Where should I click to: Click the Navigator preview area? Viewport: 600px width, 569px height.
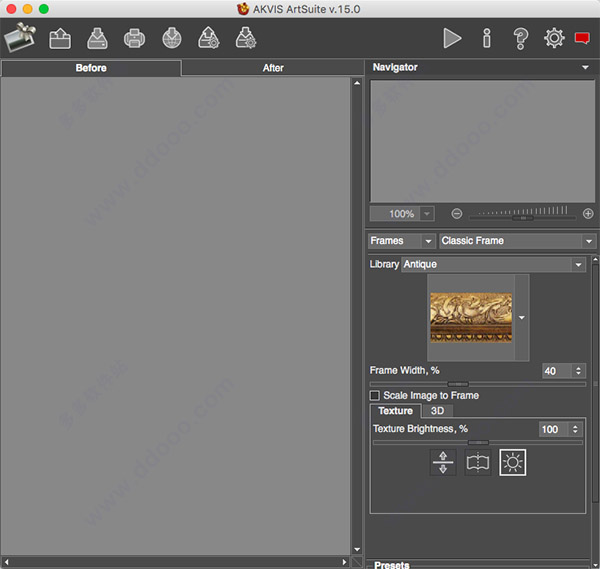482,141
